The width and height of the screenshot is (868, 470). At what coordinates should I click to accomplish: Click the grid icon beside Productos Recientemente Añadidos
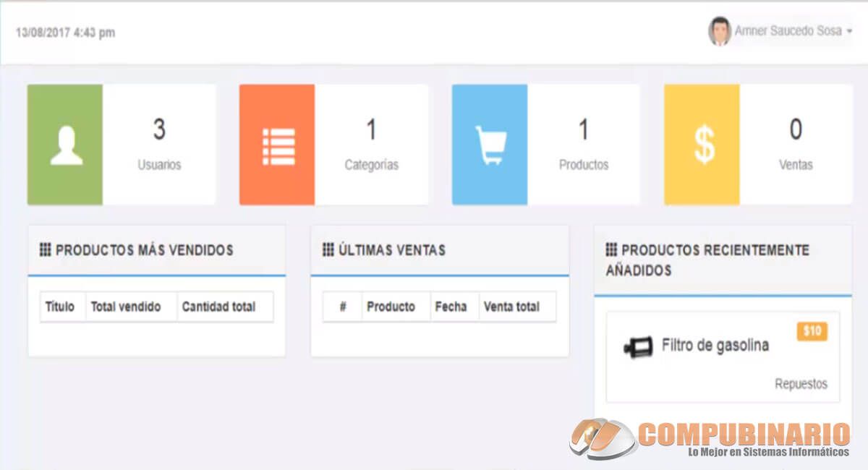click(611, 250)
